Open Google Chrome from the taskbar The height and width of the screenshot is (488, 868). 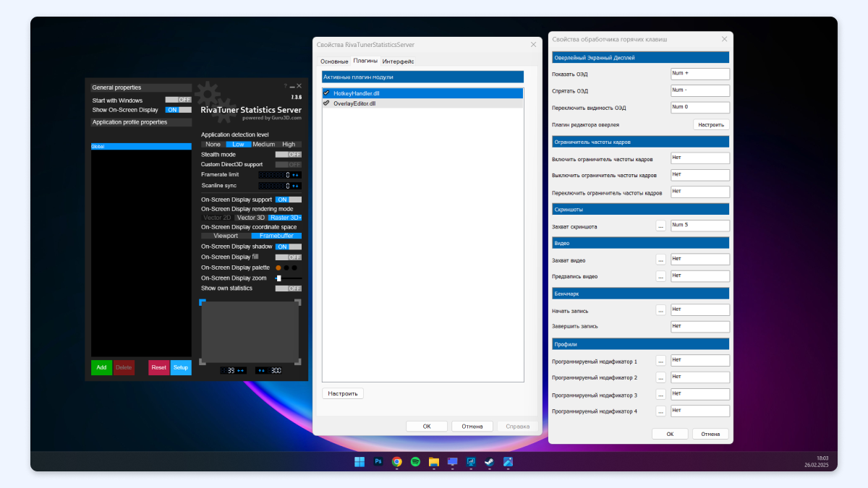pyautogui.click(x=397, y=461)
